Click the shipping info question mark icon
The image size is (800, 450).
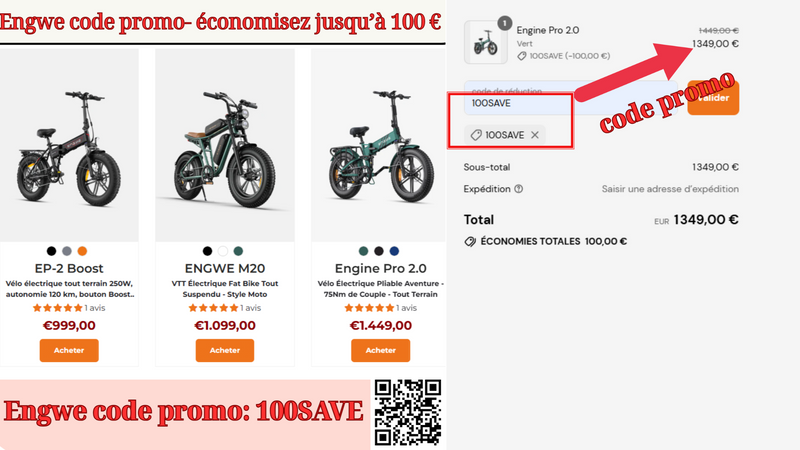(x=518, y=189)
